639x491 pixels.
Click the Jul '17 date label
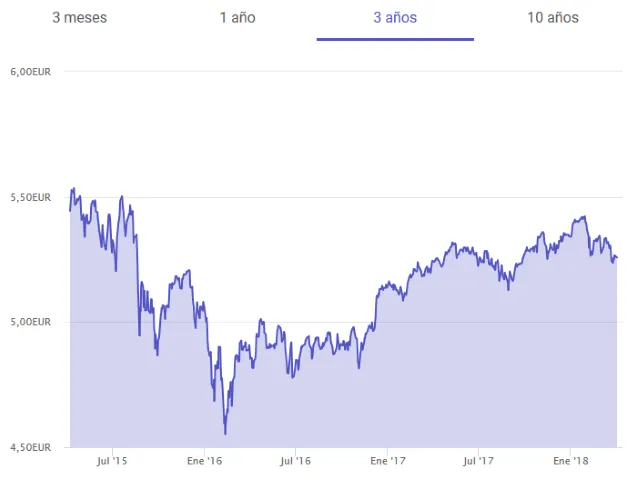point(479,462)
